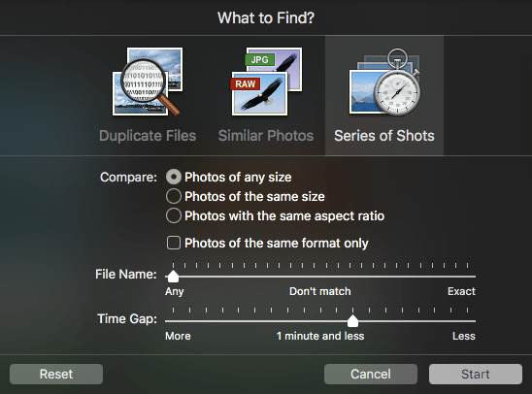Click the Series of Shots stopwatch icon
The width and height of the screenshot is (532, 394).
point(384,82)
